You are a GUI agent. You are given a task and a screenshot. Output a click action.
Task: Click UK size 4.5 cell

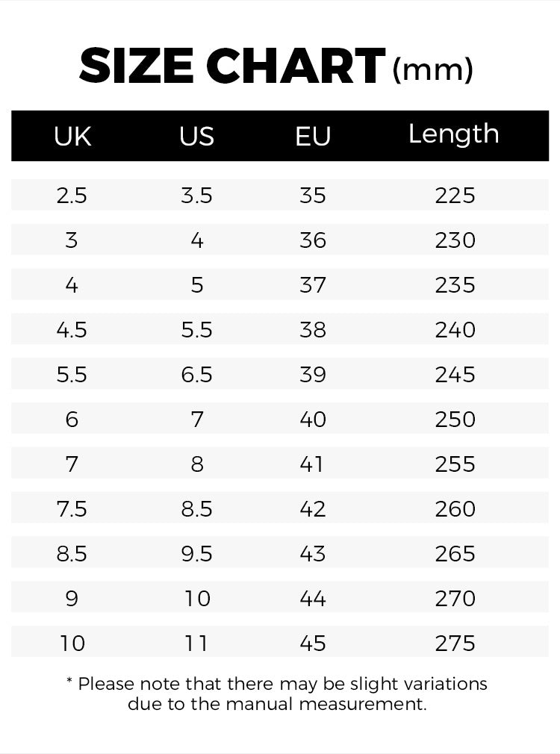pyautogui.click(x=72, y=330)
